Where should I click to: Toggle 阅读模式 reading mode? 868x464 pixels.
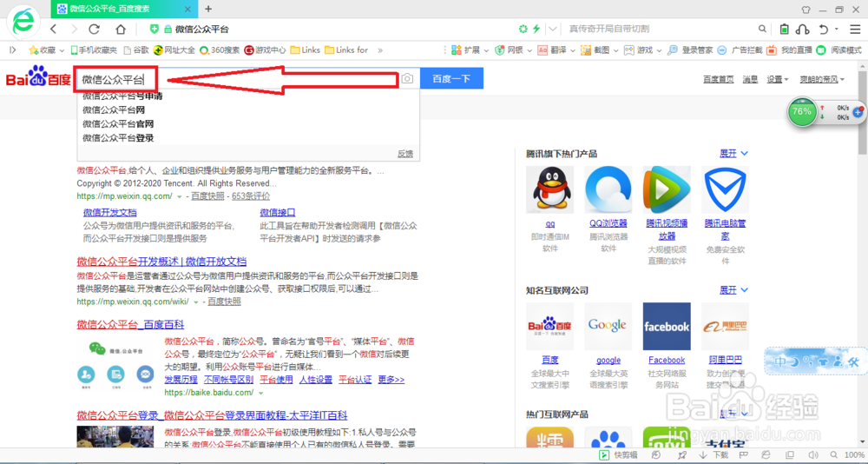click(x=839, y=50)
